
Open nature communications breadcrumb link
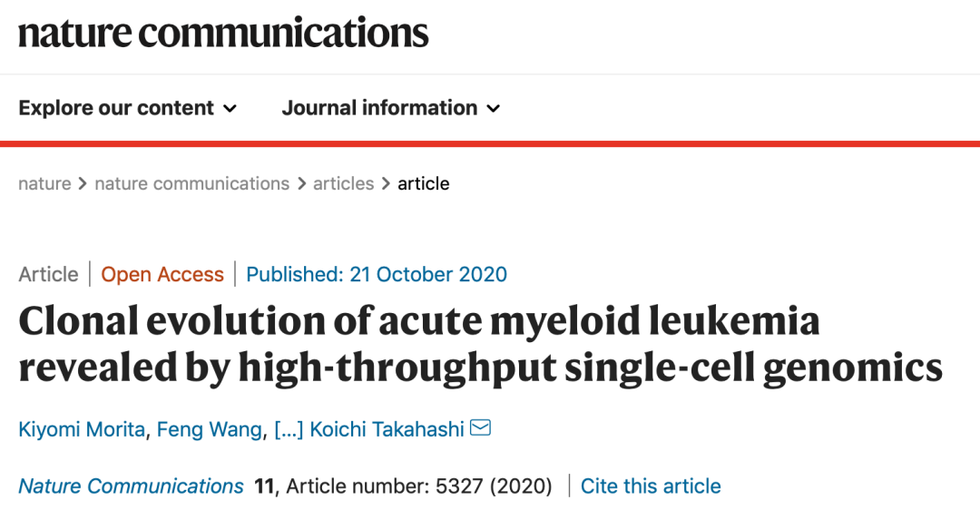(191, 183)
